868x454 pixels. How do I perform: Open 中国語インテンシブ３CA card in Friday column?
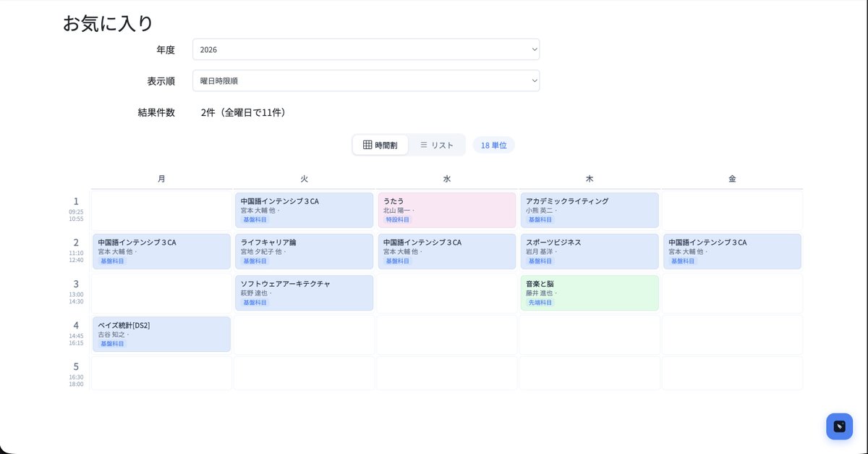732,251
